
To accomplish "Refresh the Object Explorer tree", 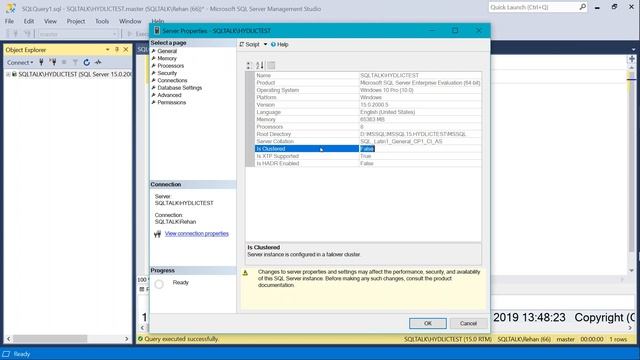I will [87, 62].
